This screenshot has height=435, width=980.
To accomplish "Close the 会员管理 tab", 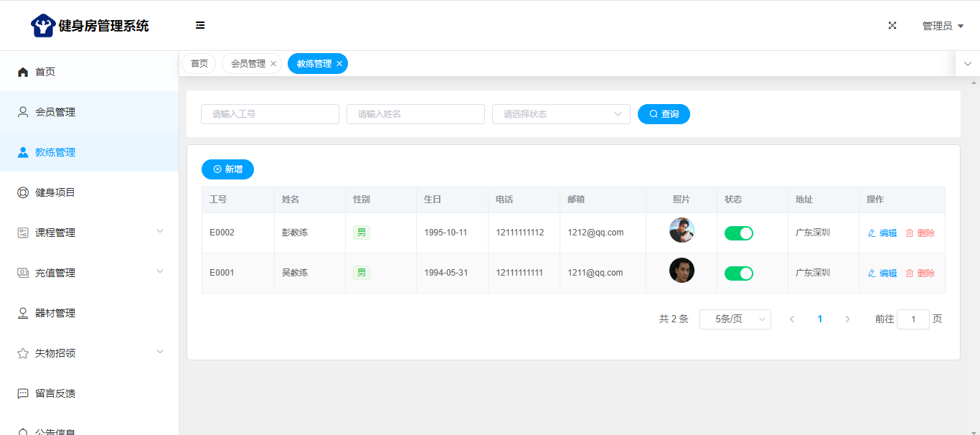I will pyautogui.click(x=273, y=64).
